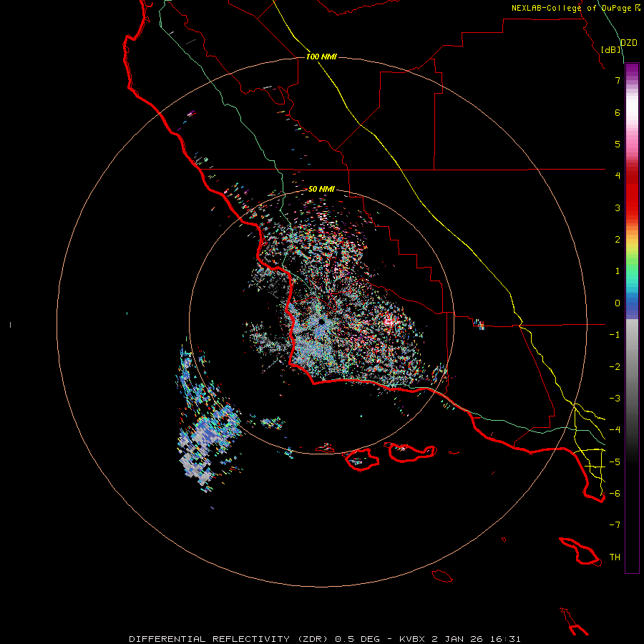Click the pink-white echo cluster east of the radar

pyautogui.click(x=390, y=321)
